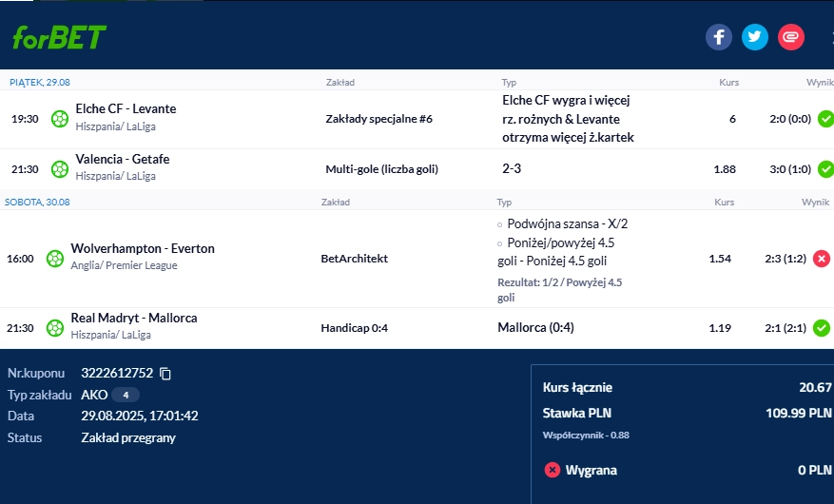Click BetArchitekt bet label
The height and width of the screenshot is (504, 834).
[355, 259]
